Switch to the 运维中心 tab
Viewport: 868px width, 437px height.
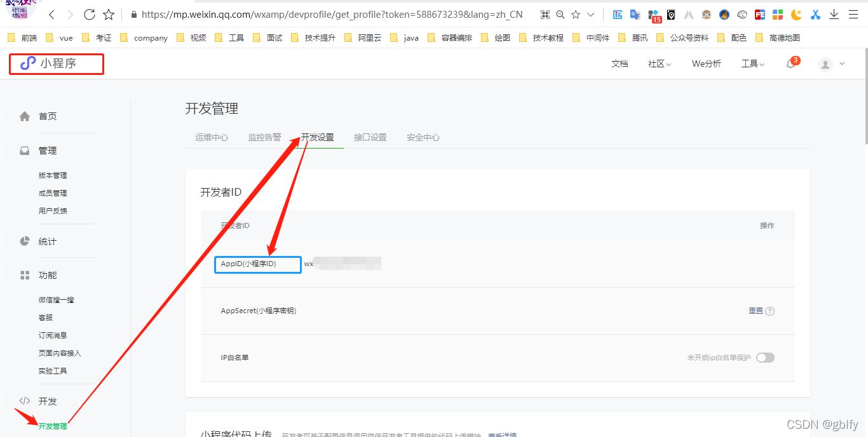pos(212,137)
